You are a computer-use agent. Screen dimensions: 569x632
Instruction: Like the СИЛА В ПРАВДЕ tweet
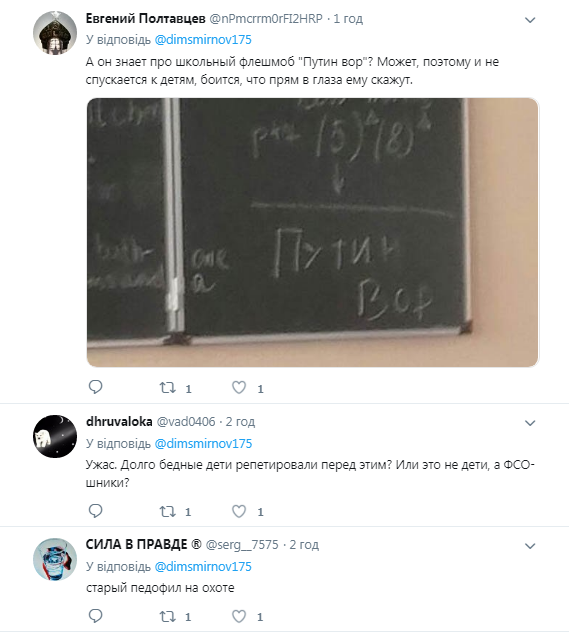239,616
